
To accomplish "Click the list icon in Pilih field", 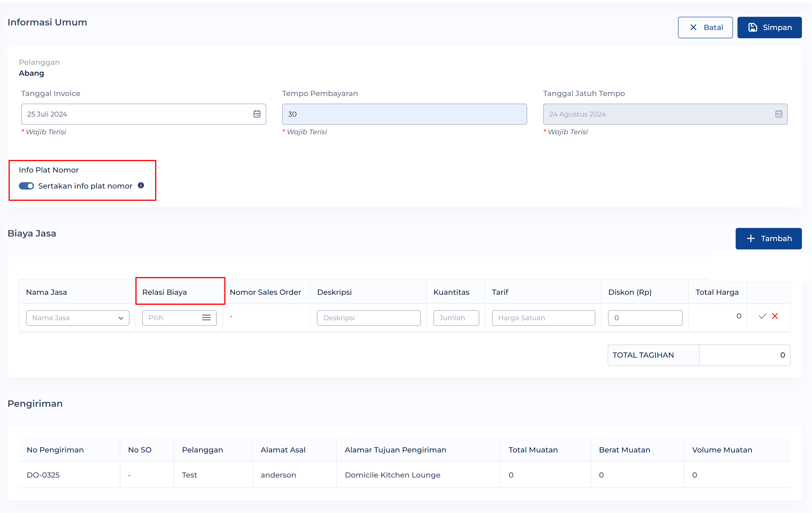I will pyautogui.click(x=206, y=318).
